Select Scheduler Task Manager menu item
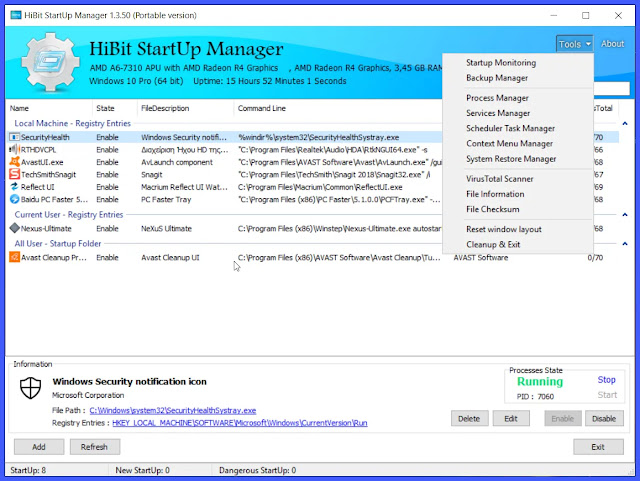Image resolution: width=640 pixels, height=481 pixels. click(510, 128)
